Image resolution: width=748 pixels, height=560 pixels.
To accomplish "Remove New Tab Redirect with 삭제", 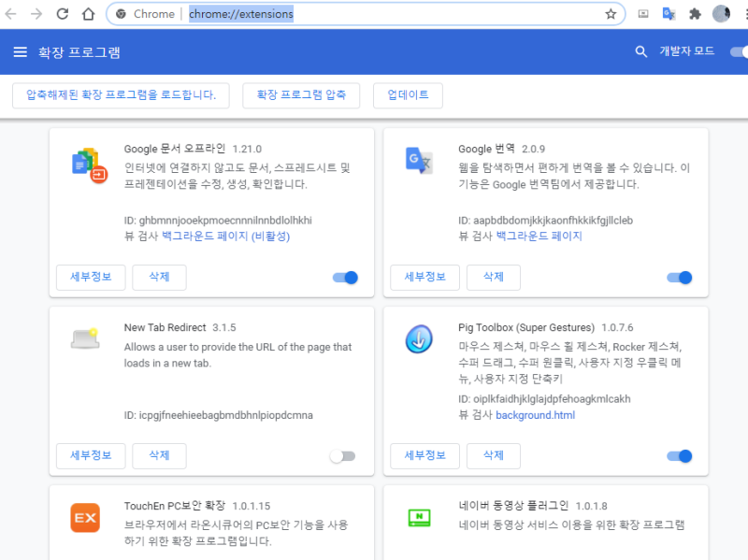I will point(159,455).
